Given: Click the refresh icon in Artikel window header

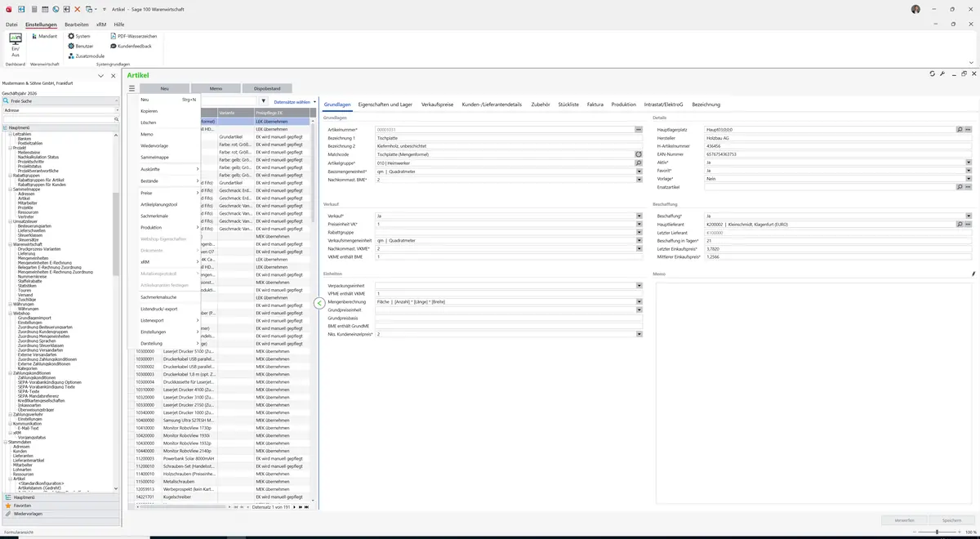Looking at the screenshot, I should (x=932, y=73).
